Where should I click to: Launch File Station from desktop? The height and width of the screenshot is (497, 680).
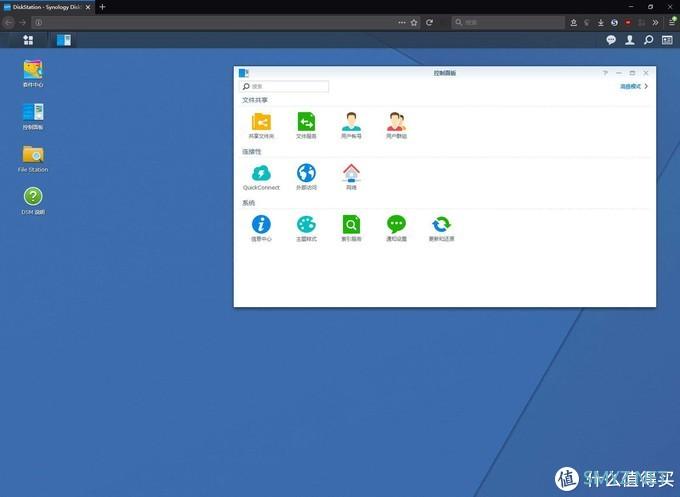point(33,158)
